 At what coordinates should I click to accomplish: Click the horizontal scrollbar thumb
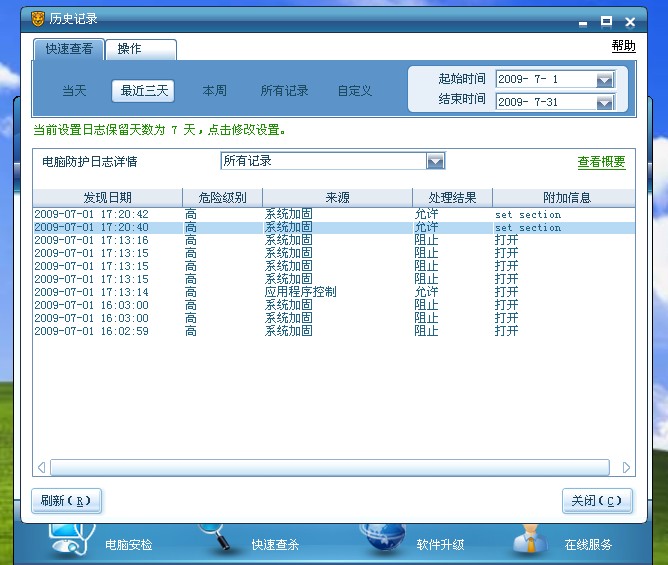click(x=330, y=467)
